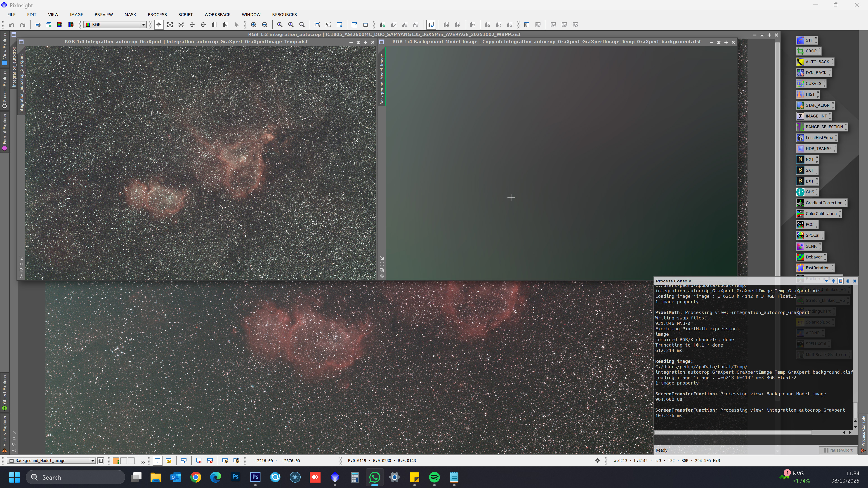Open the Background_Model_image view selector dropdown
This screenshot has height=488, width=868.
(92, 461)
